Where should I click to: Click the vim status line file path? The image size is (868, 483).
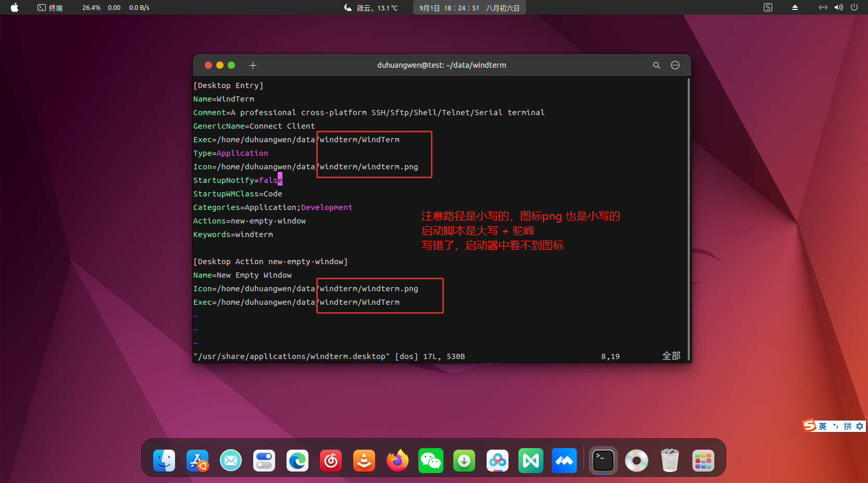(292, 356)
